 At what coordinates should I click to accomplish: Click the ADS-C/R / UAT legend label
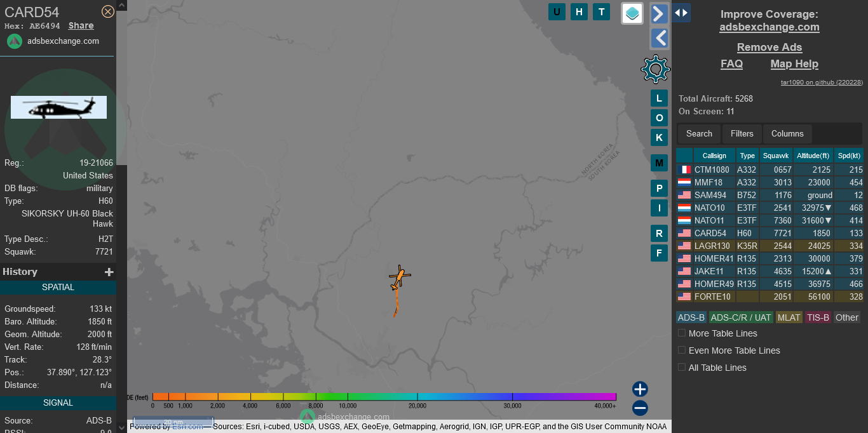741,317
